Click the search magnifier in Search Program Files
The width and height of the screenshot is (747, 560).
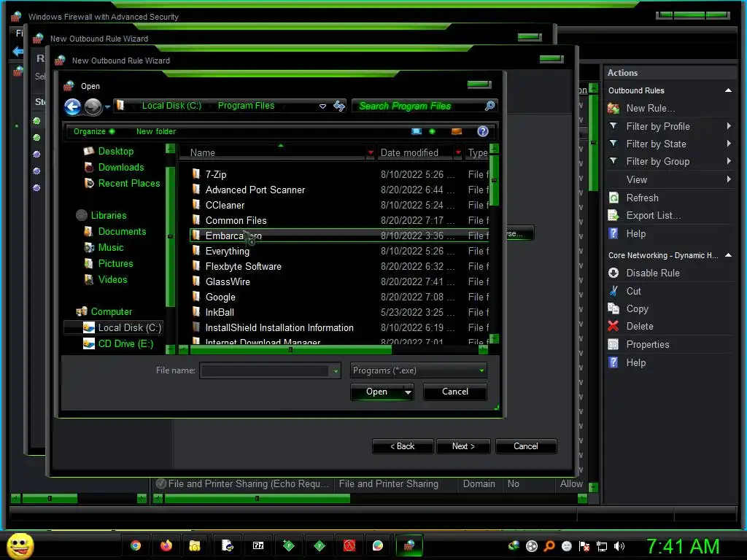click(489, 106)
